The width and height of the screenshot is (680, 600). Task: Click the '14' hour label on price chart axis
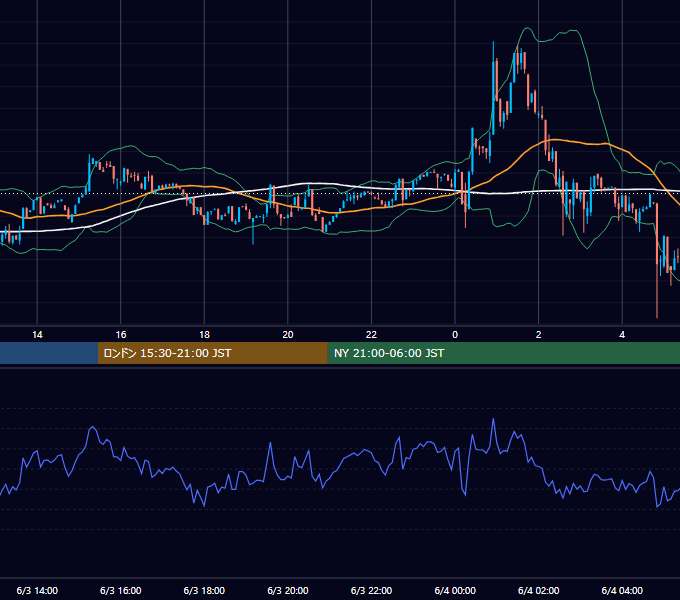coord(37,335)
